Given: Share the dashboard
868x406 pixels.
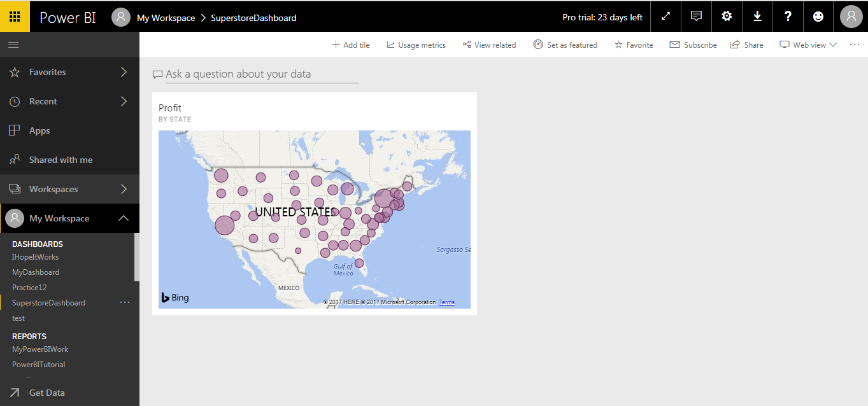Looking at the screenshot, I should (746, 45).
